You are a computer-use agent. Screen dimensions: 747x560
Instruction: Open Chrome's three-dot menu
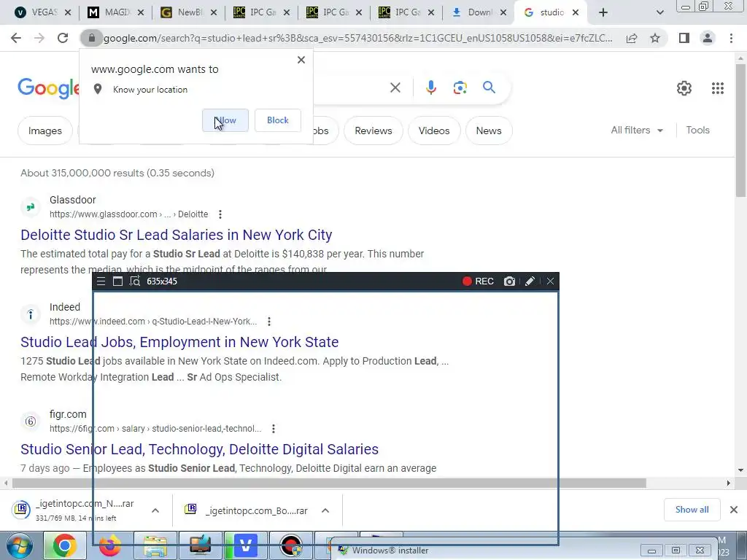click(731, 38)
